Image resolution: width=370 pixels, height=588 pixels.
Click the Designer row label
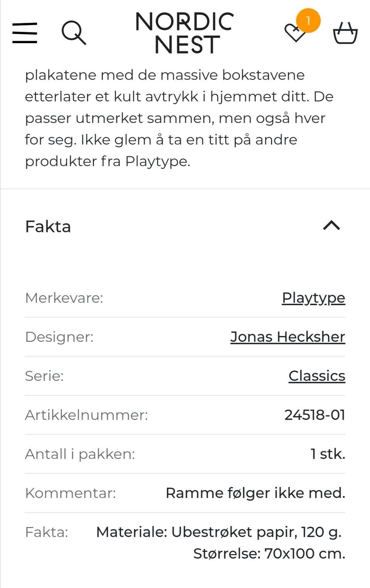tap(59, 337)
